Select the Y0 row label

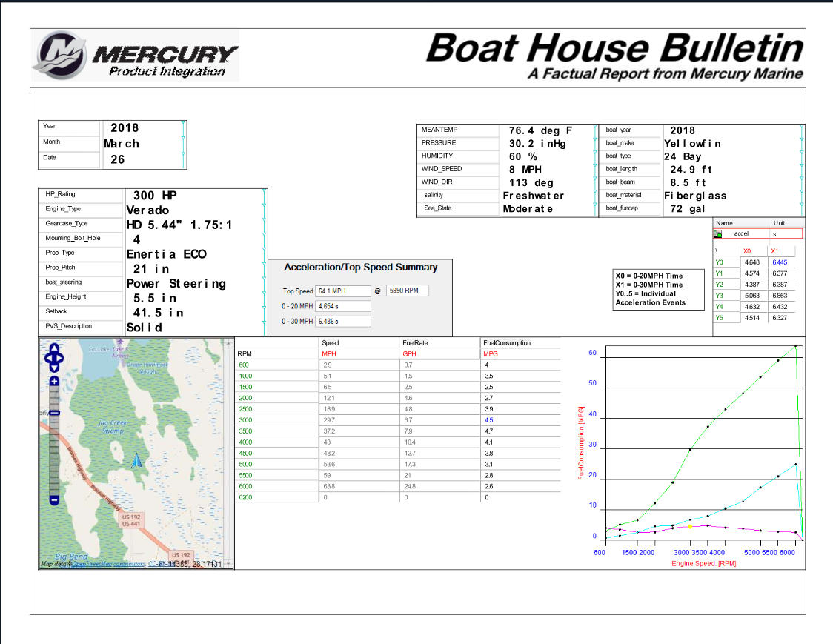click(720, 262)
